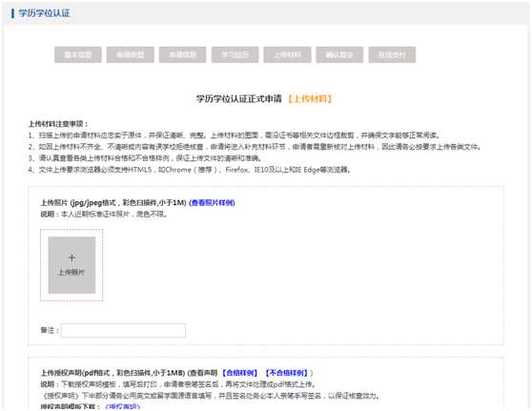Click the 上传材料注意事项 notes heading
Viewport: 532px width, 411px height.
(x=58, y=124)
